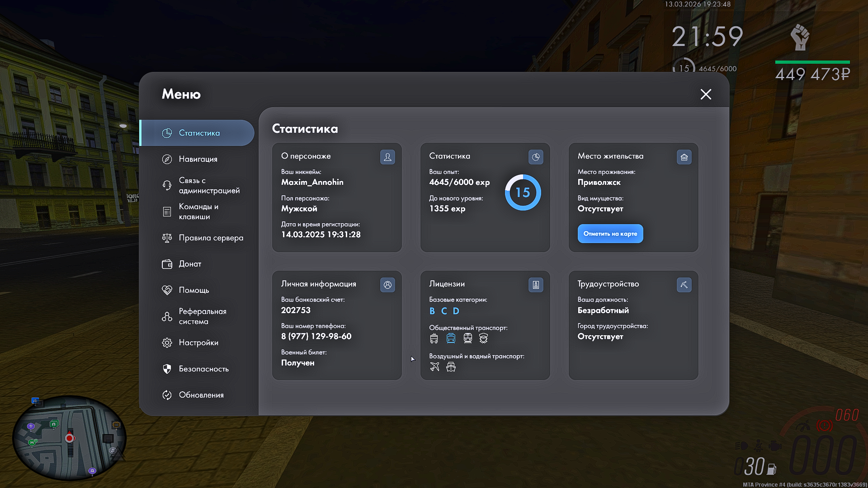868x488 pixels.
Task: Click the pie chart icon in Статистика card
Action: pyautogui.click(x=536, y=157)
